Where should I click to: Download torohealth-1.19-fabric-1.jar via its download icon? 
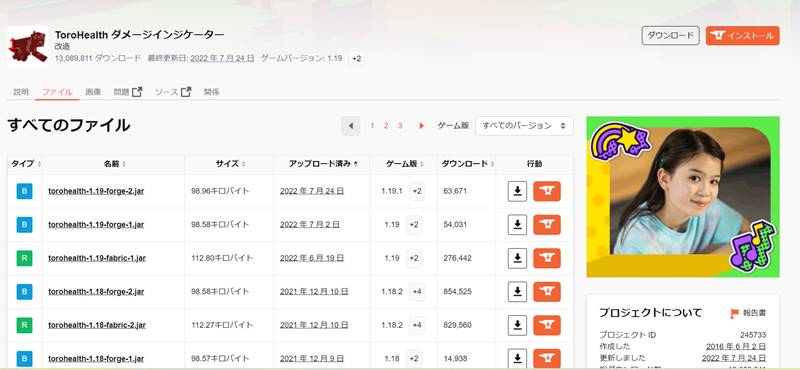[x=517, y=258]
